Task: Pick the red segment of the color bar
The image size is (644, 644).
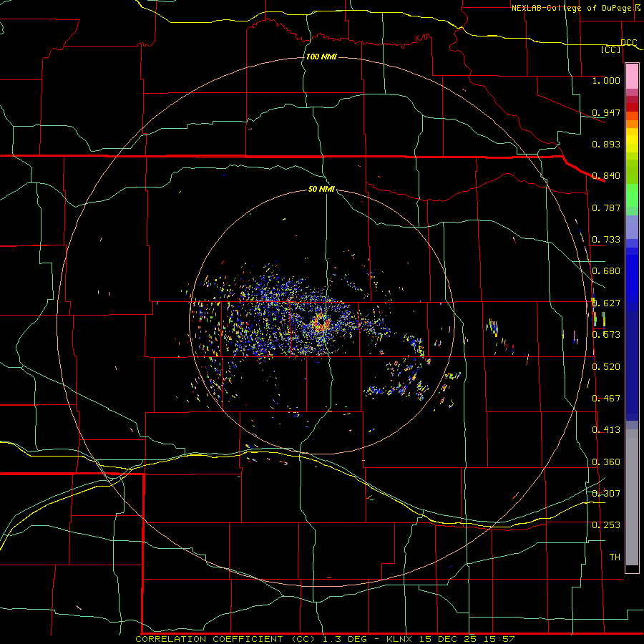Action: (632, 107)
